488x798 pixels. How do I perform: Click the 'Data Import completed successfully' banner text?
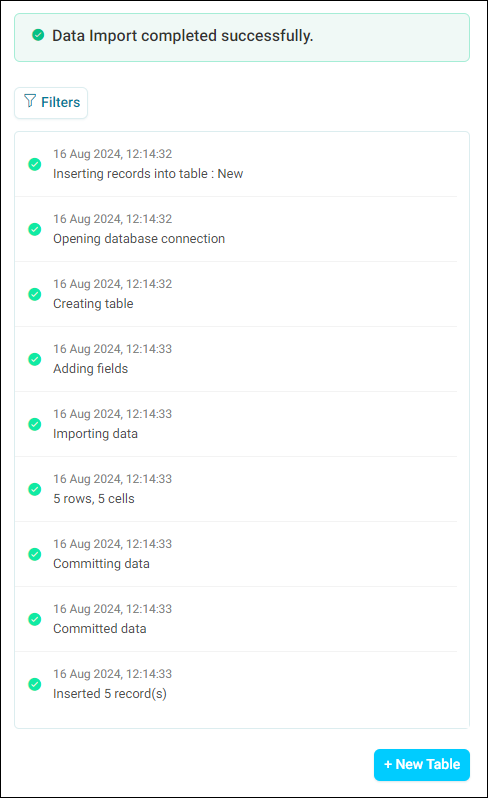[x=183, y=36]
